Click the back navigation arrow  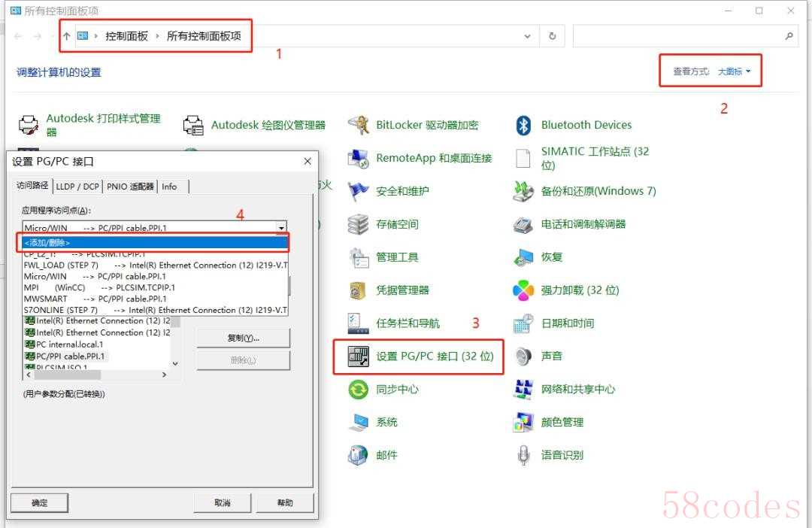(18, 36)
